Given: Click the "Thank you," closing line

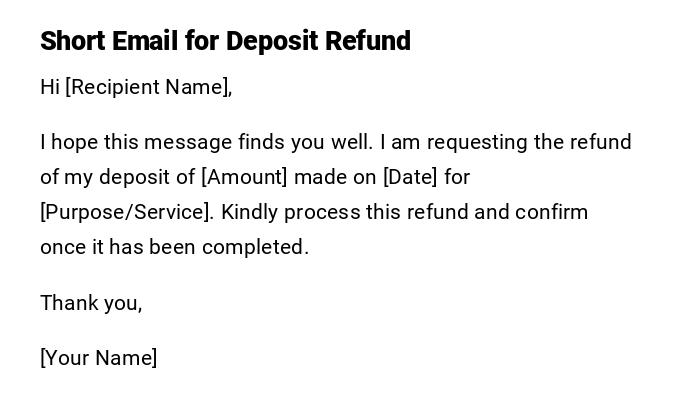Looking at the screenshot, I should click(x=91, y=302).
